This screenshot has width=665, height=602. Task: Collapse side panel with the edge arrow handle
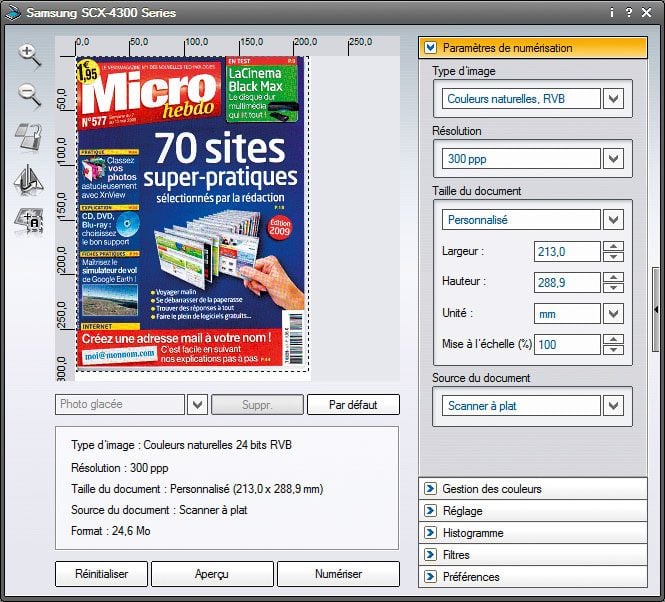[656, 310]
